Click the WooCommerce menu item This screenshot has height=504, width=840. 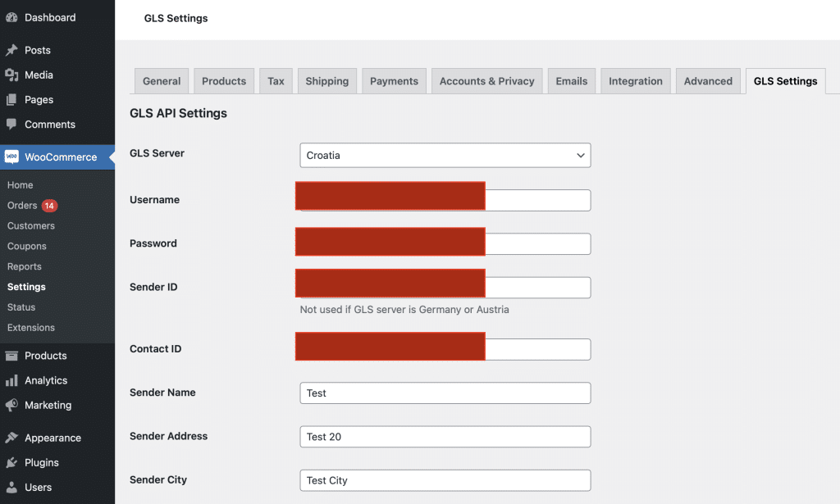(57, 157)
